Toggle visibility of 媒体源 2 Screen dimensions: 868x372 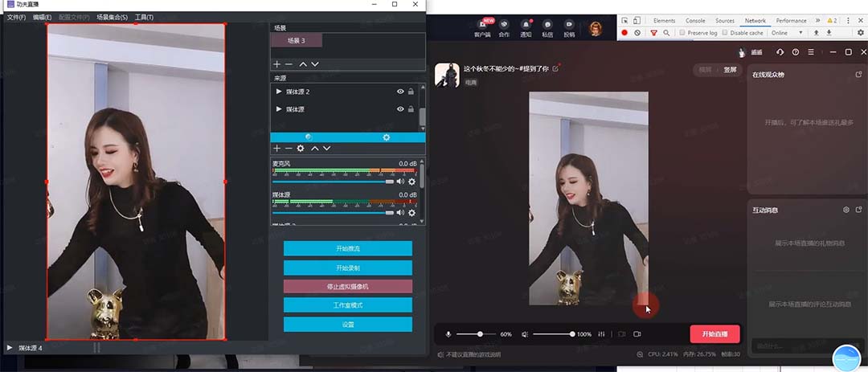[x=400, y=92]
